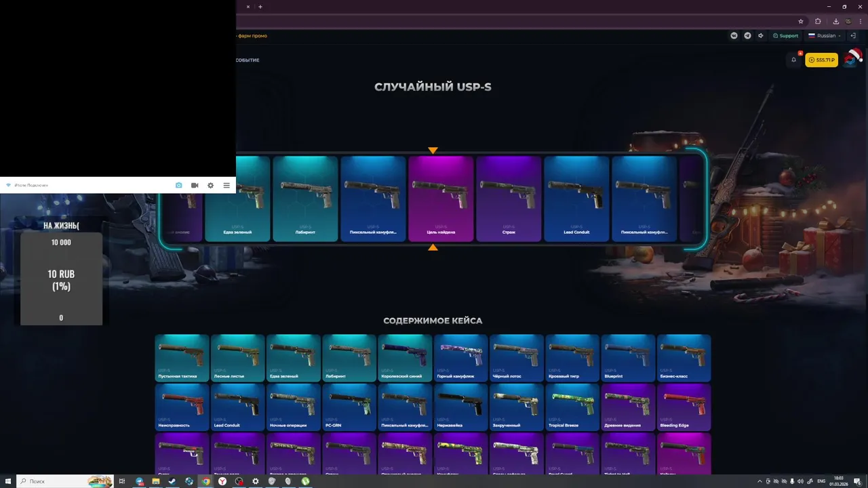This screenshot has height=488, width=868.
Task: Select Лесные листья skin in case contents
Action: click(x=237, y=358)
